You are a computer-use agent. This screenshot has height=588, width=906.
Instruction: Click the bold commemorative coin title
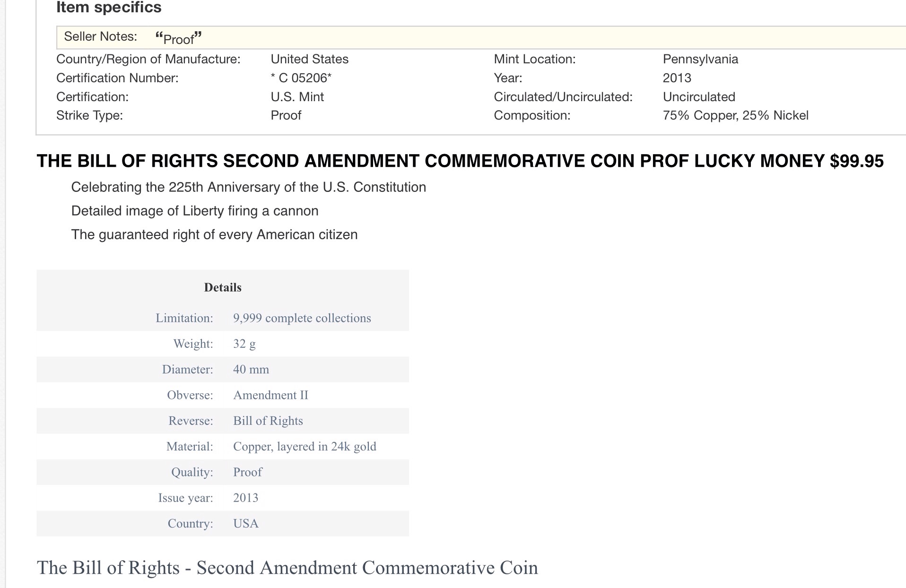[460, 161]
